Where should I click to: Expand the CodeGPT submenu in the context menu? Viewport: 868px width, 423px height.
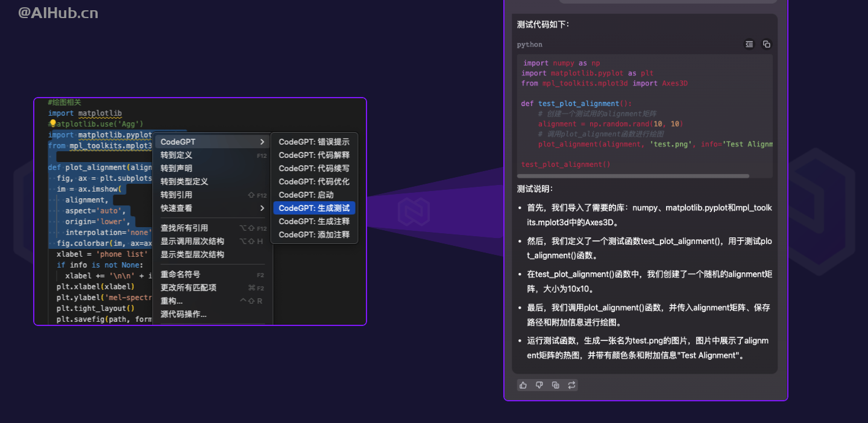pos(213,142)
